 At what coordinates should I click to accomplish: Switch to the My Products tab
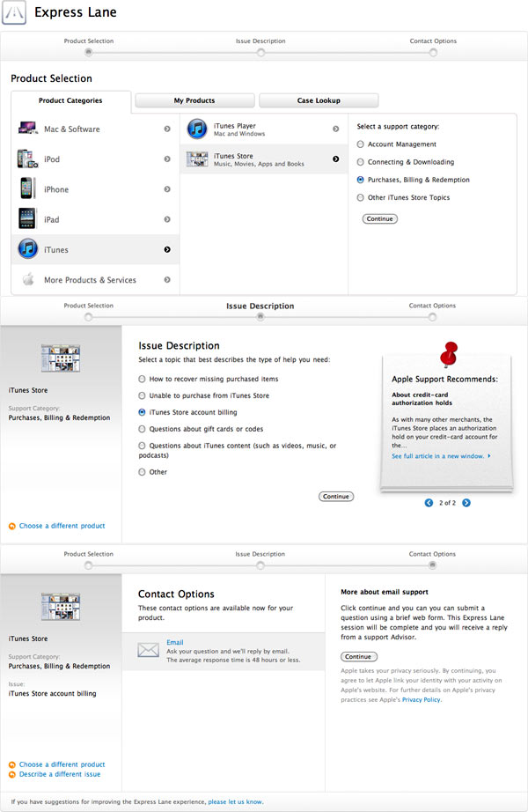(x=194, y=100)
